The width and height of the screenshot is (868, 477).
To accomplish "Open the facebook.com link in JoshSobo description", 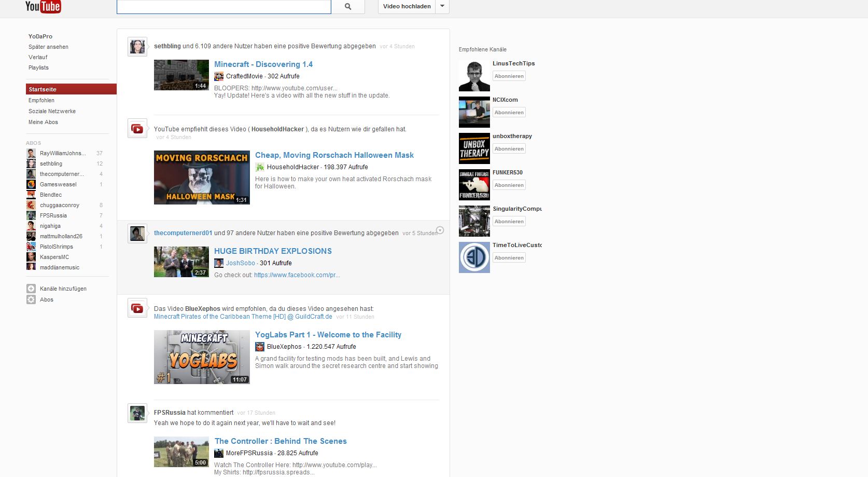I will click(297, 275).
